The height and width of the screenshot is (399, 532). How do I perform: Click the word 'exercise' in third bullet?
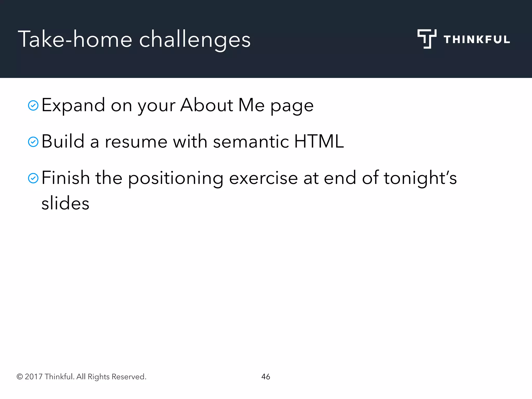click(x=263, y=178)
